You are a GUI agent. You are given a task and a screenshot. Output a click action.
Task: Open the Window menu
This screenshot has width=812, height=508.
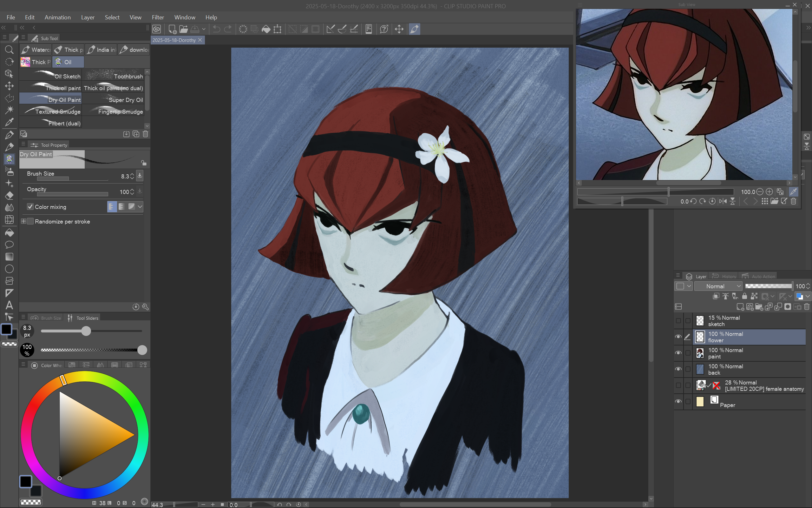pyautogui.click(x=185, y=17)
